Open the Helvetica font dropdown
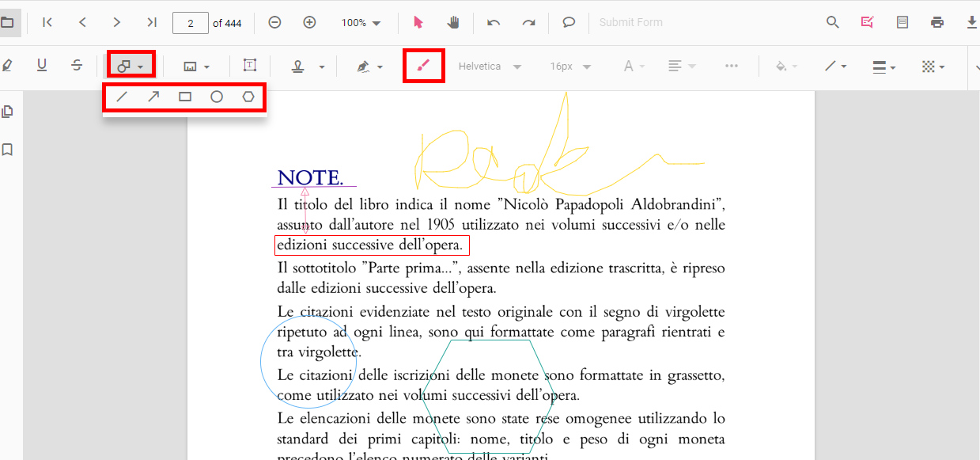980x460 pixels. pyautogui.click(x=488, y=66)
